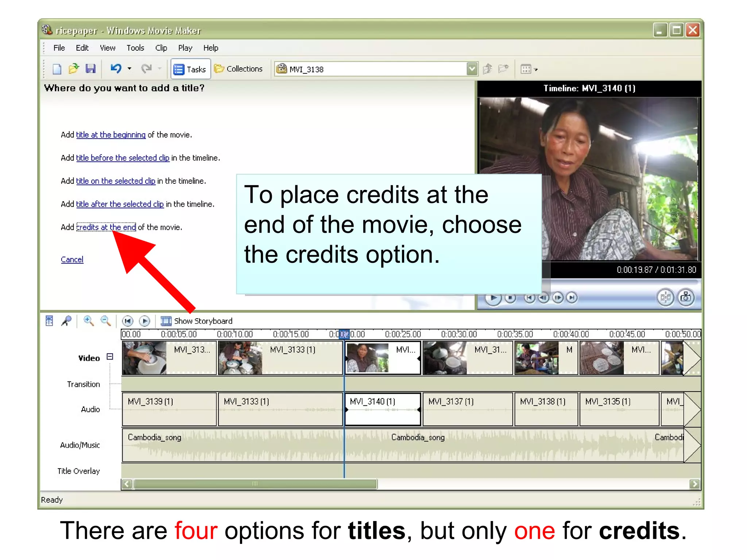Select the MVI_3137 (1) audio clip
Image resolution: width=747 pixels, height=560 pixels.
(468, 409)
